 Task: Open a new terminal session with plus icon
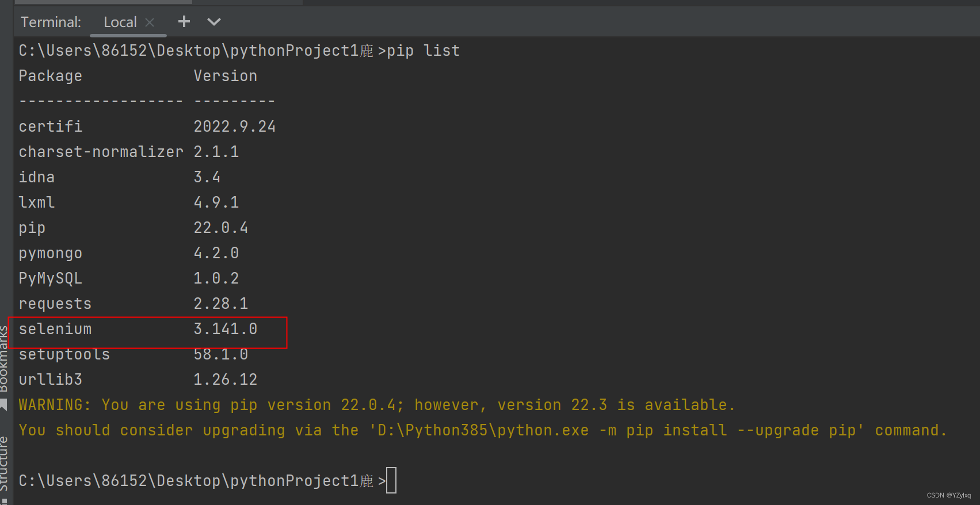[184, 21]
